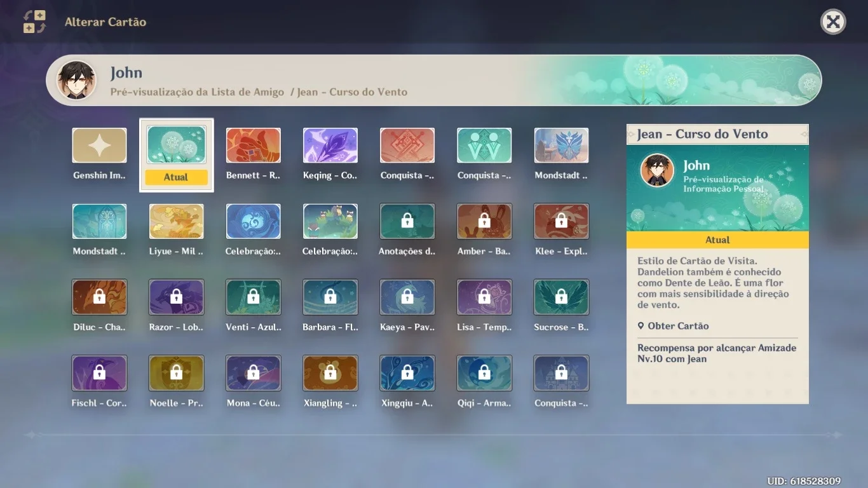Pick the locked Kaeya namecard
Screen dimensions: 868x488
pos(407,297)
